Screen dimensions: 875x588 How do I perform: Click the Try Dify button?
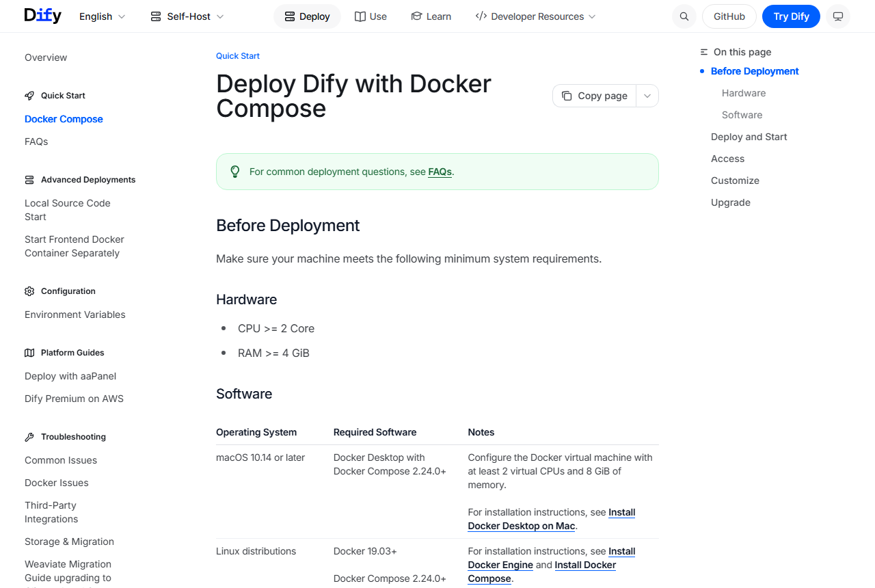pyautogui.click(x=791, y=16)
